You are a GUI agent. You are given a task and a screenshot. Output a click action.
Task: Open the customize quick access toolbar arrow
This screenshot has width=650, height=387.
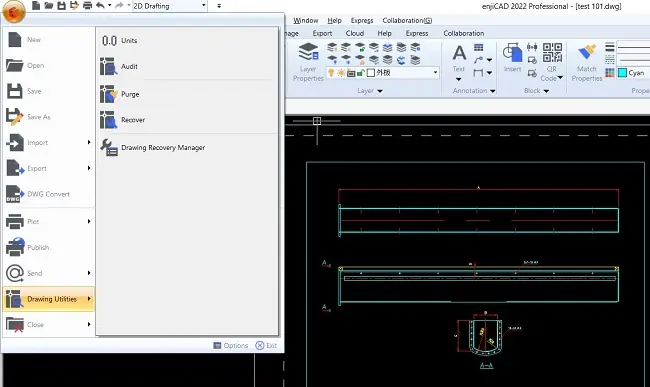click(x=219, y=6)
